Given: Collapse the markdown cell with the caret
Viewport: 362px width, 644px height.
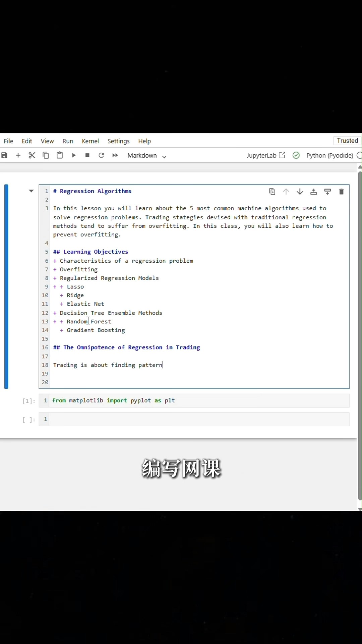Looking at the screenshot, I should point(31,191).
